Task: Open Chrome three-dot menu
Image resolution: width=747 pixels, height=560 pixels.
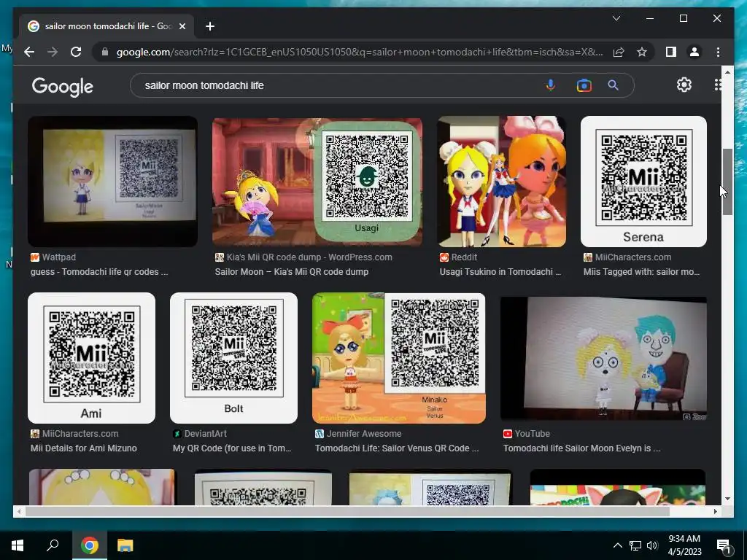Action: tap(718, 52)
